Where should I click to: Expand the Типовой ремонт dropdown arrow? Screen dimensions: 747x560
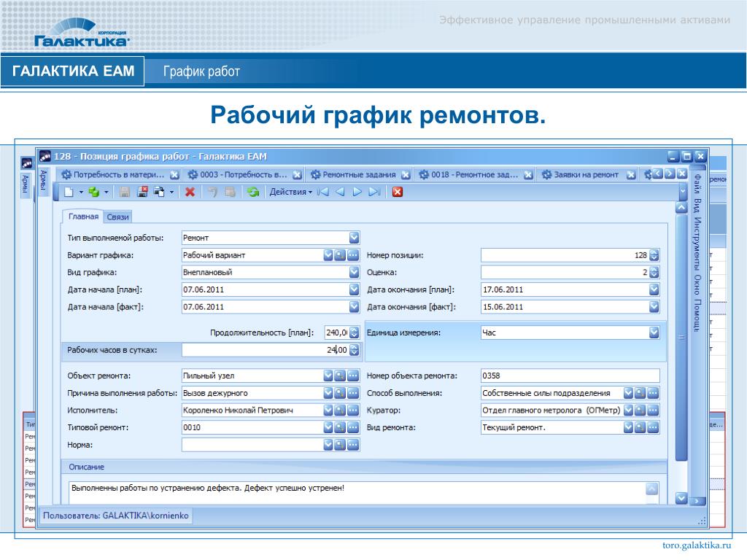tap(328, 427)
